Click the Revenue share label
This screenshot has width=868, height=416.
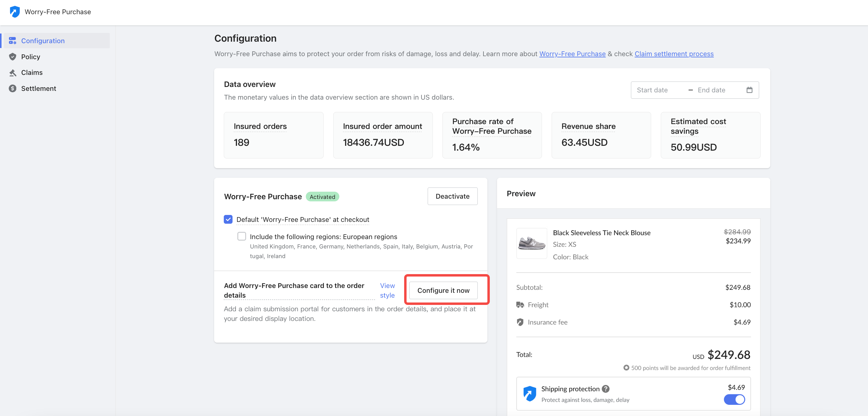pos(588,126)
